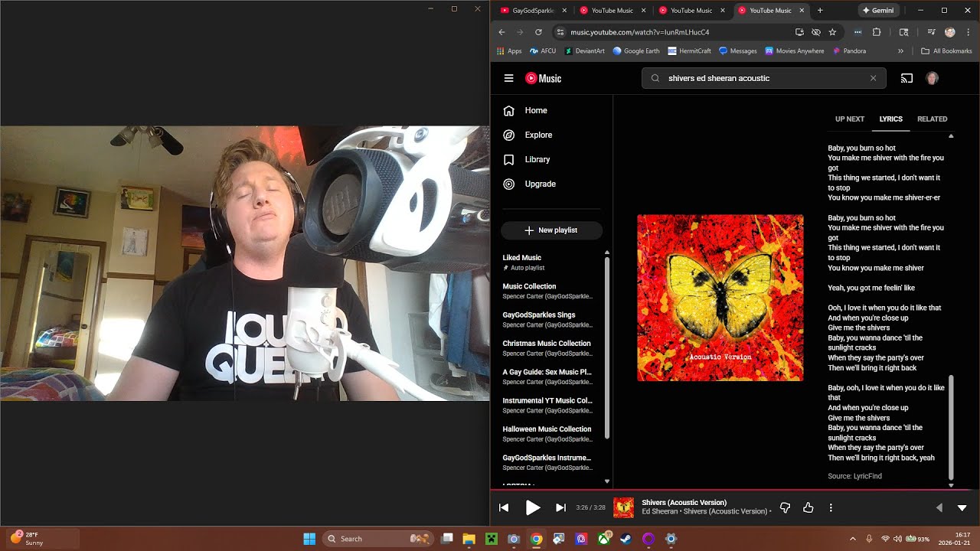Image resolution: width=980 pixels, height=551 pixels.
Task: Click the magnifier icon in search box
Action: pyautogui.click(x=655, y=78)
